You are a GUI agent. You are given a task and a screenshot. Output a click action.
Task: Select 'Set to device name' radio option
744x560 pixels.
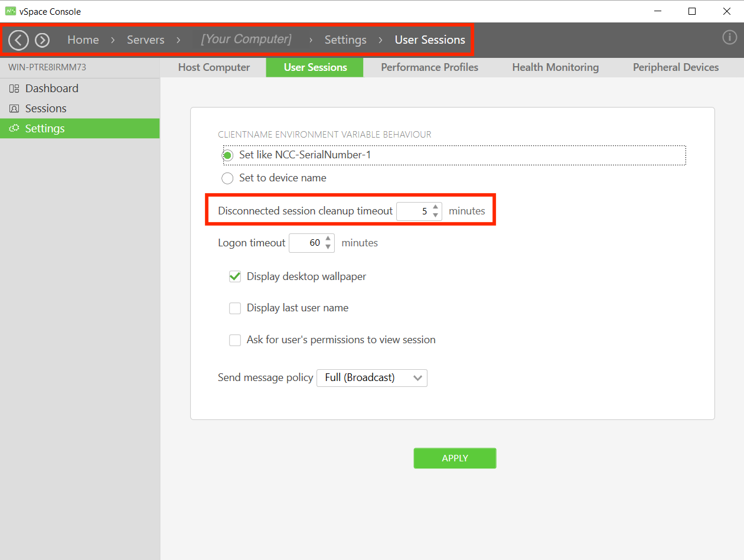(227, 178)
